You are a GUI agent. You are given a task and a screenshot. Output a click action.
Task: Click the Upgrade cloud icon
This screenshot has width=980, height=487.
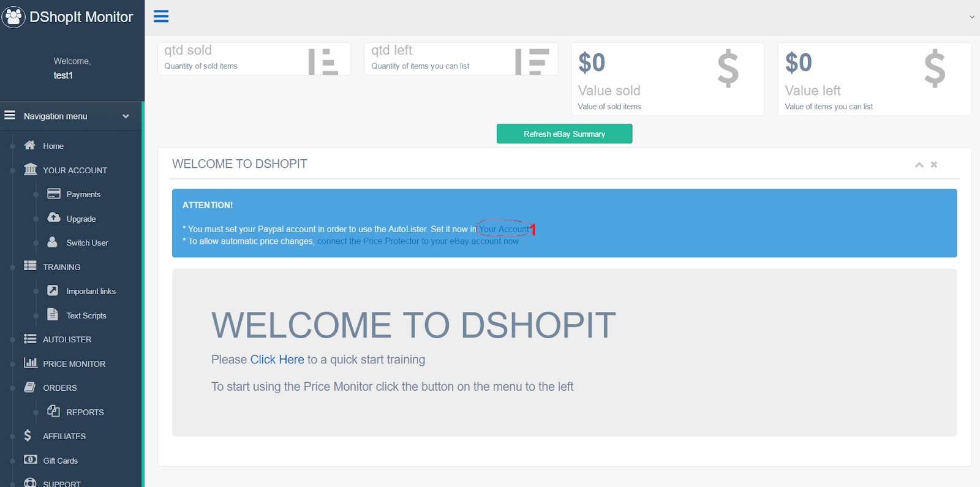pos(54,217)
